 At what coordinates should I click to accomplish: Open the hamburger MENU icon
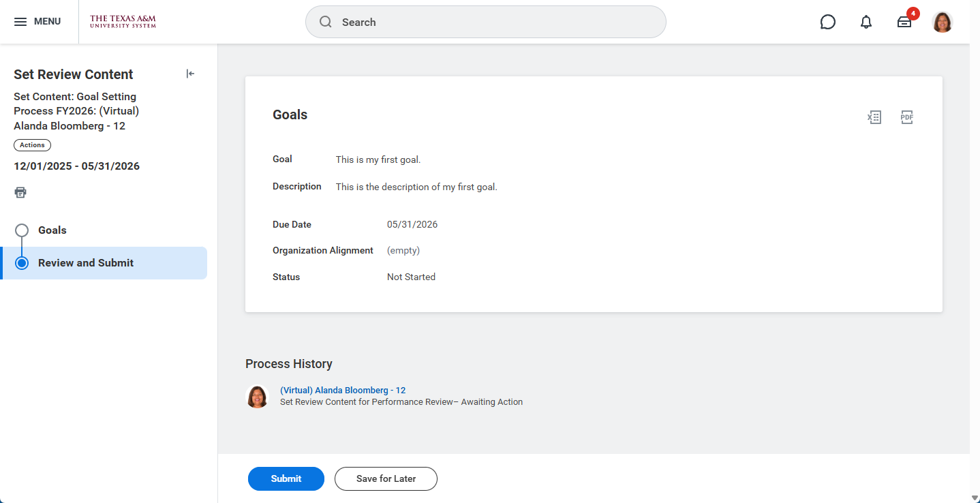(x=20, y=22)
